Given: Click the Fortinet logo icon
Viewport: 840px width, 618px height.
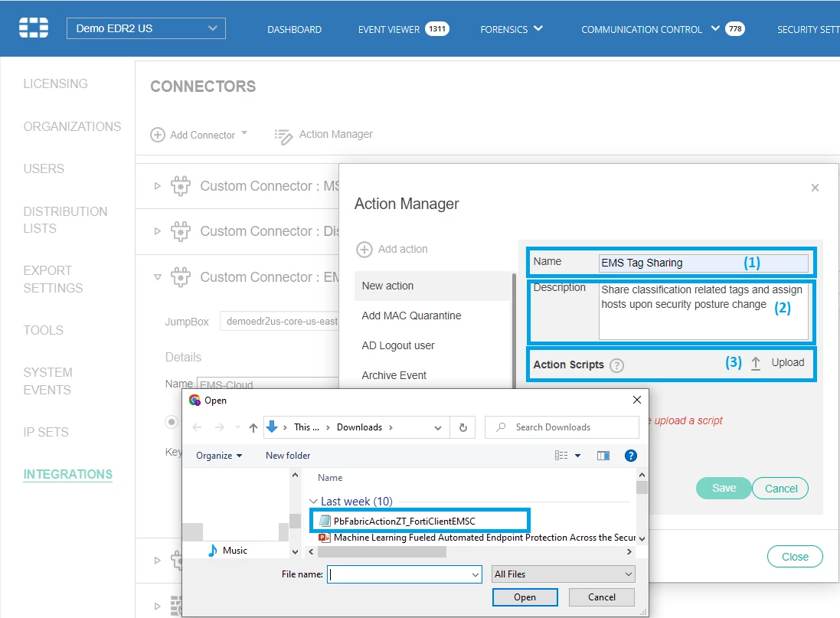Looking at the screenshot, I should point(33,28).
